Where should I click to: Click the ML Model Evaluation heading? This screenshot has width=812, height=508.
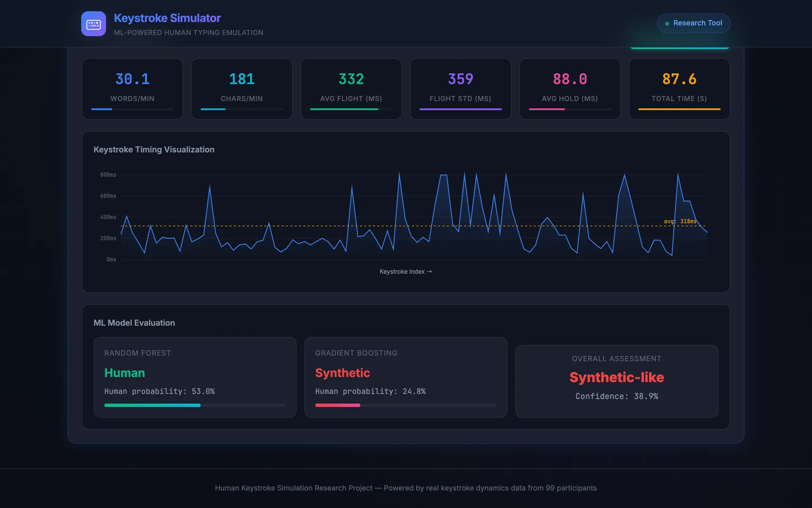pos(134,323)
